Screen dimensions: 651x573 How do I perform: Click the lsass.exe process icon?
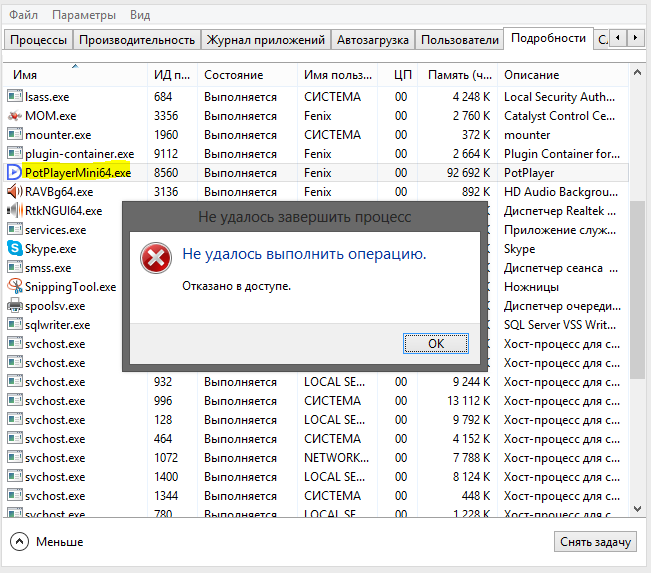click(x=15, y=96)
